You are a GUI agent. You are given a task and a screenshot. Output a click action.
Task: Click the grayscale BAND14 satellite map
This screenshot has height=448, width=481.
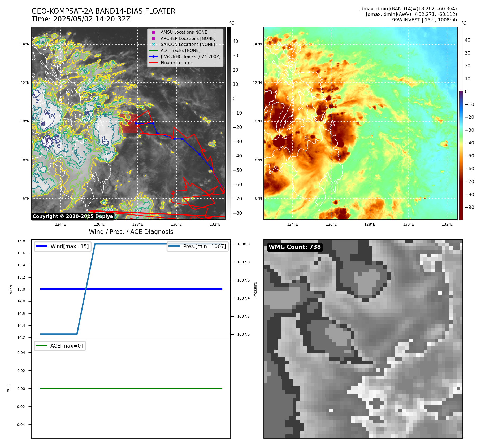point(128,123)
